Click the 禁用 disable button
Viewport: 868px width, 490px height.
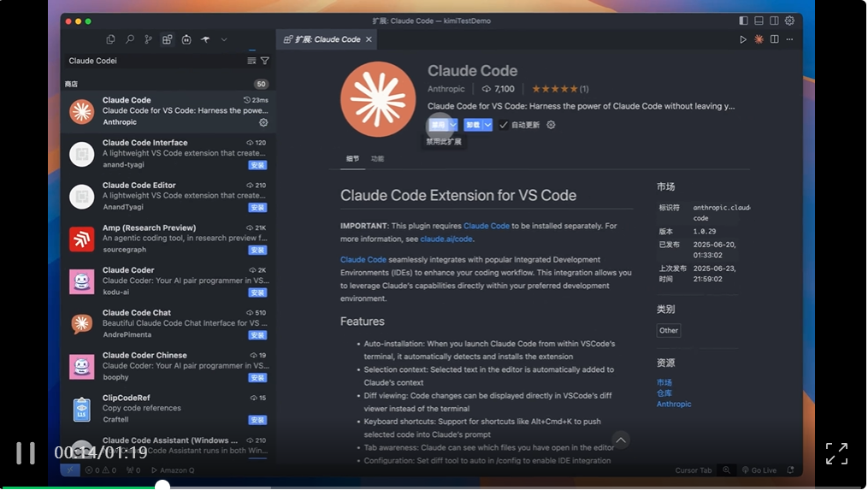coord(438,125)
